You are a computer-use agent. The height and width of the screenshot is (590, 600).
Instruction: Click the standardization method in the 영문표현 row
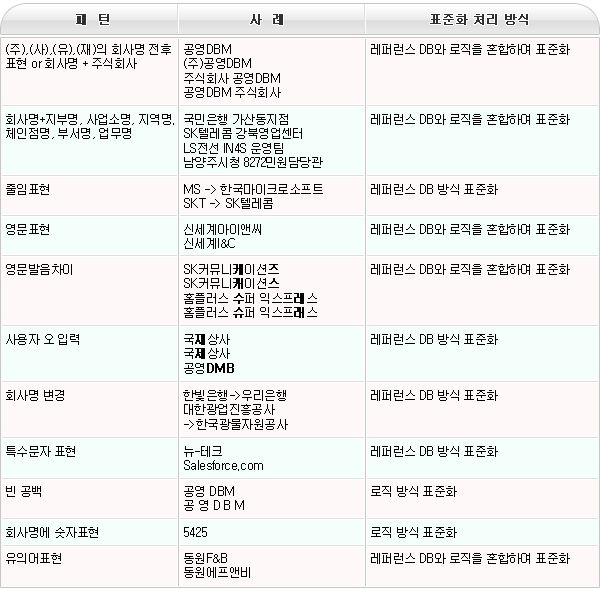[x=470, y=230]
